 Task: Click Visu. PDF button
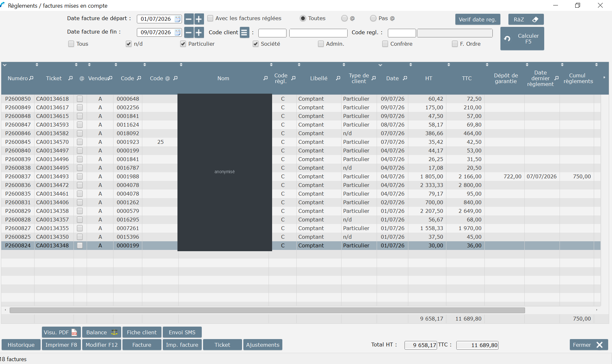pyautogui.click(x=61, y=332)
